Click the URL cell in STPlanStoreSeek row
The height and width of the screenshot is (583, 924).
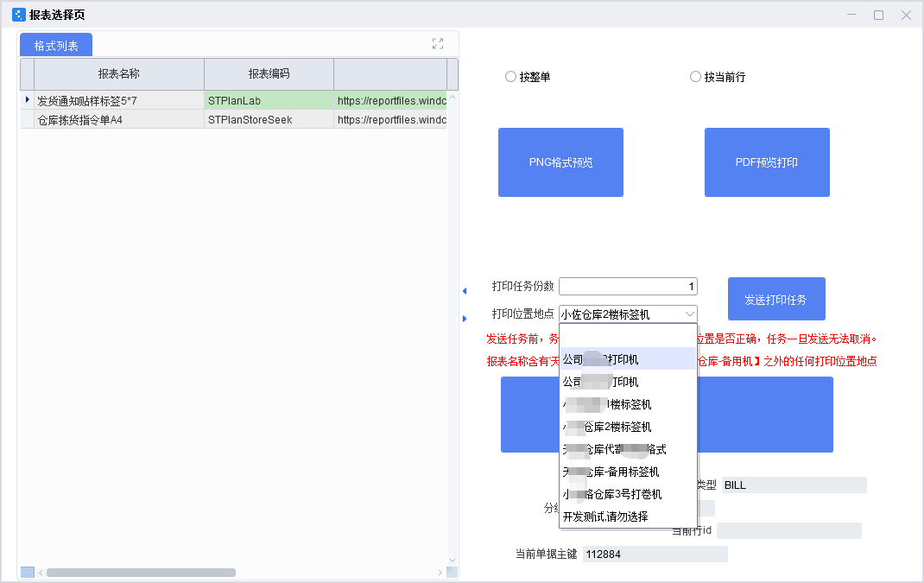pos(390,119)
